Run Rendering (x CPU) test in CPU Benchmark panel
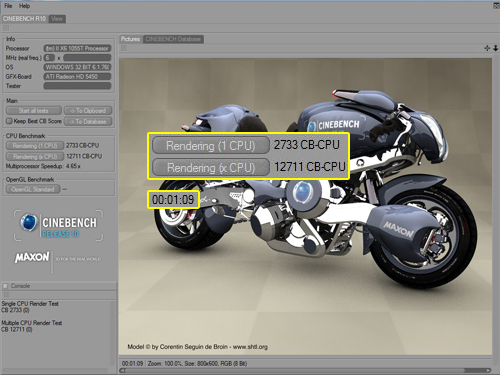Image resolution: width=500 pixels, height=375 pixels. pos(35,156)
